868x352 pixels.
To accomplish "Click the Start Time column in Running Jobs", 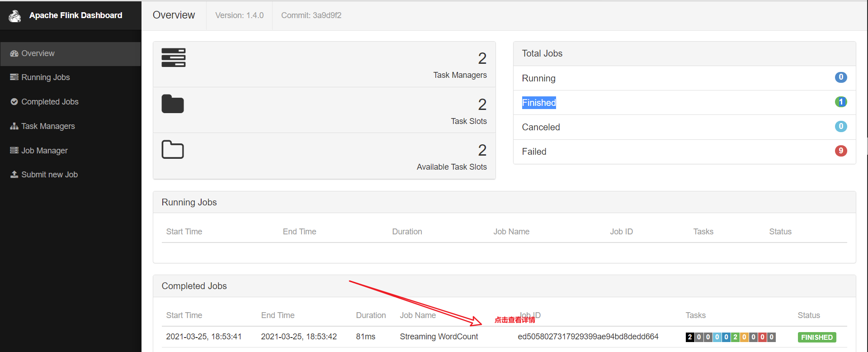I will [184, 232].
